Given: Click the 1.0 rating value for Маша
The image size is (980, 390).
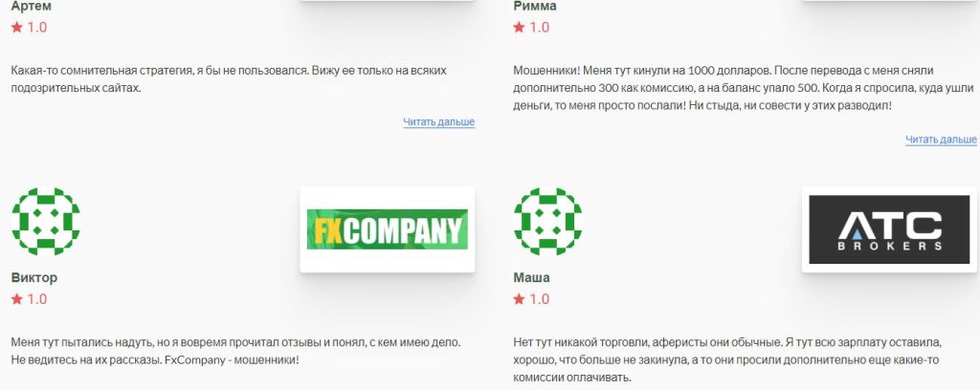Looking at the screenshot, I should 540,299.
